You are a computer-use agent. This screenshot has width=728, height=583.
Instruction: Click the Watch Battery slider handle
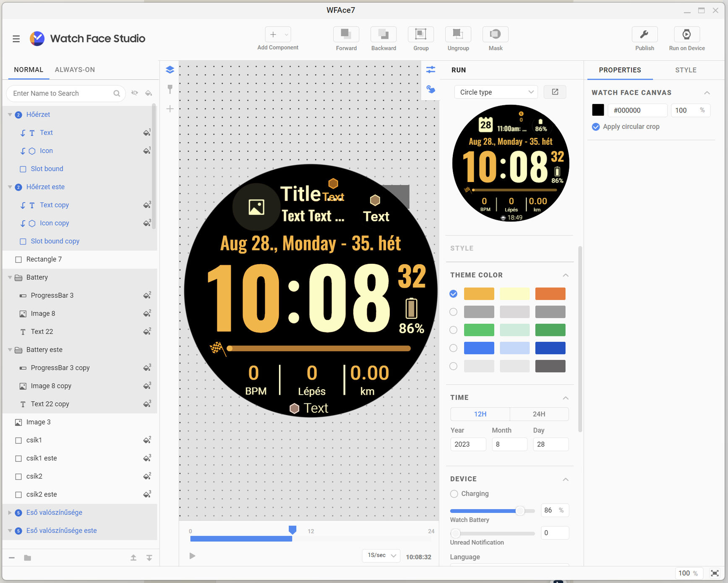point(520,511)
